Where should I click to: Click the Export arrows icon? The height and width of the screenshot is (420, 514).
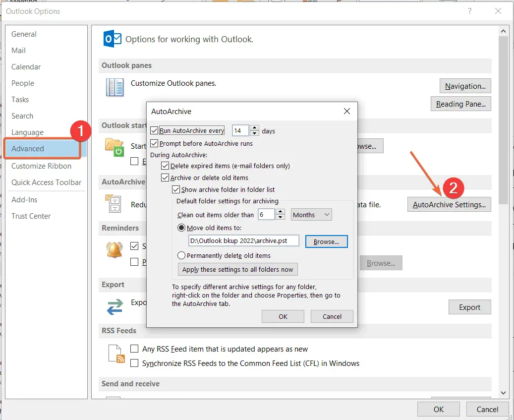(x=114, y=307)
